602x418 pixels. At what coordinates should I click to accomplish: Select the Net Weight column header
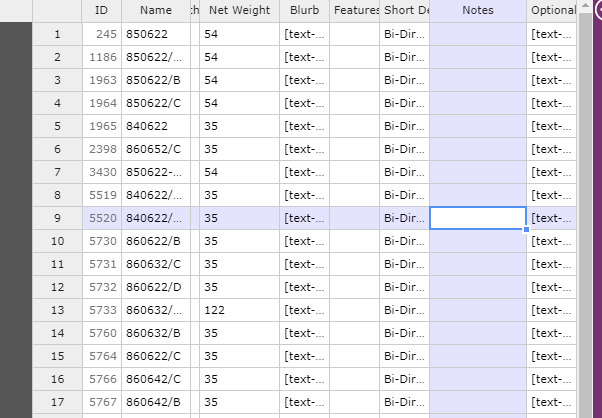tap(239, 10)
